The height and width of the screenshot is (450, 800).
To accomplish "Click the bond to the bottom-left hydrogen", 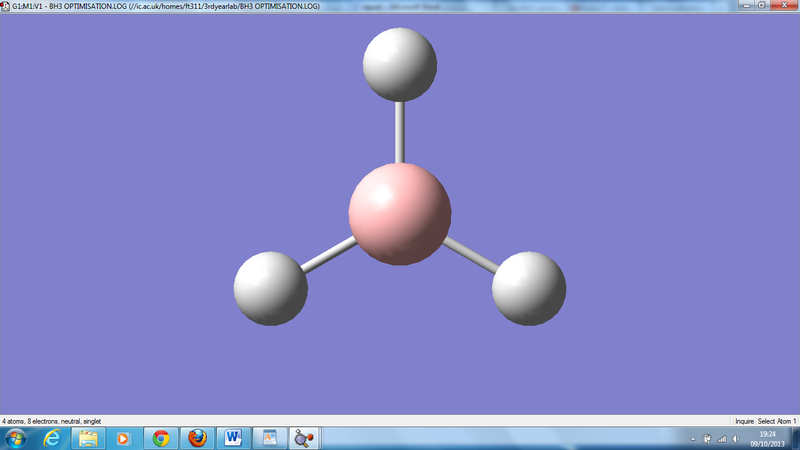I will pos(329,254).
